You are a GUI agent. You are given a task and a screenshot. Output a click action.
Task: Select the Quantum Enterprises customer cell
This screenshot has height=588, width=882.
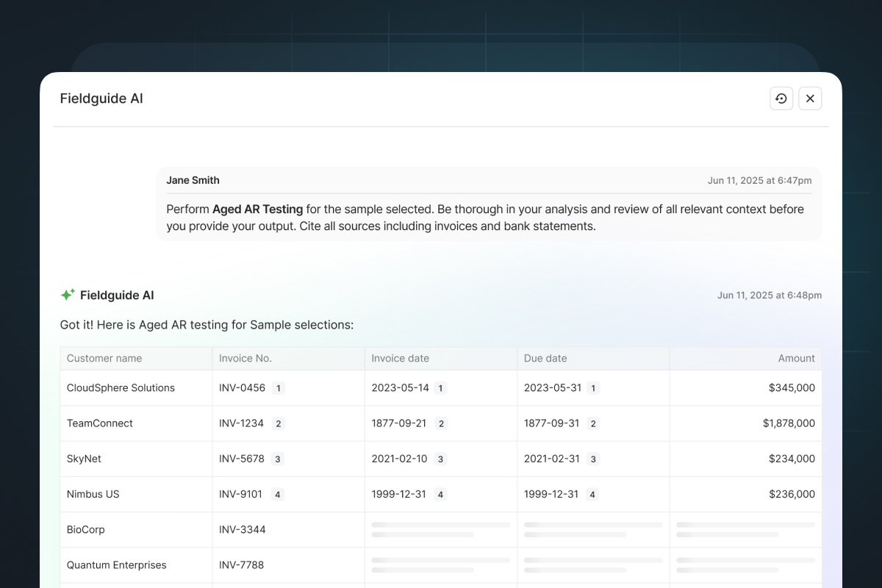coord(136,564)
